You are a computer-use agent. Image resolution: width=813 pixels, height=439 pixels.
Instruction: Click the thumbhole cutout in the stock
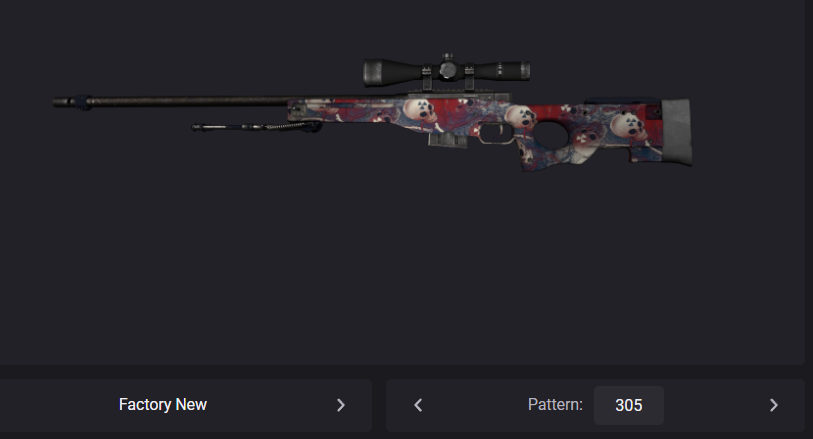pos(552,135)
